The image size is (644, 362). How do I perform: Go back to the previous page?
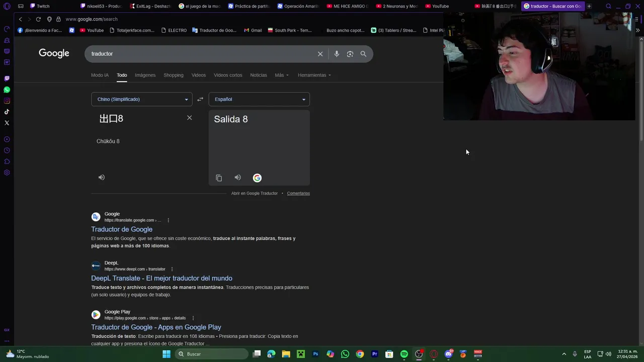tap(20, 19)
